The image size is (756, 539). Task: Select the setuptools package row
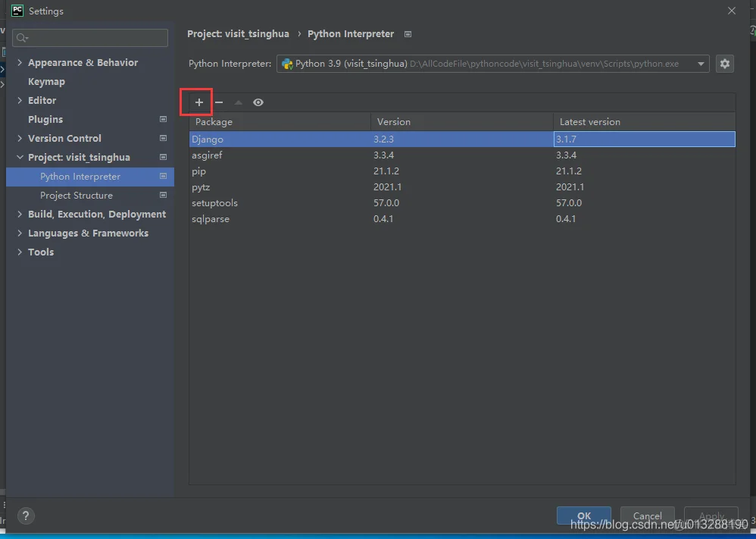click(462, 202)
